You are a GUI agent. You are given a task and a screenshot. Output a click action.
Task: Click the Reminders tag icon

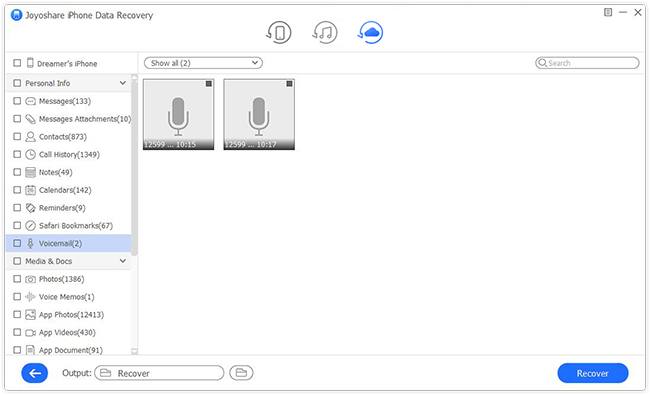(31, 208)
